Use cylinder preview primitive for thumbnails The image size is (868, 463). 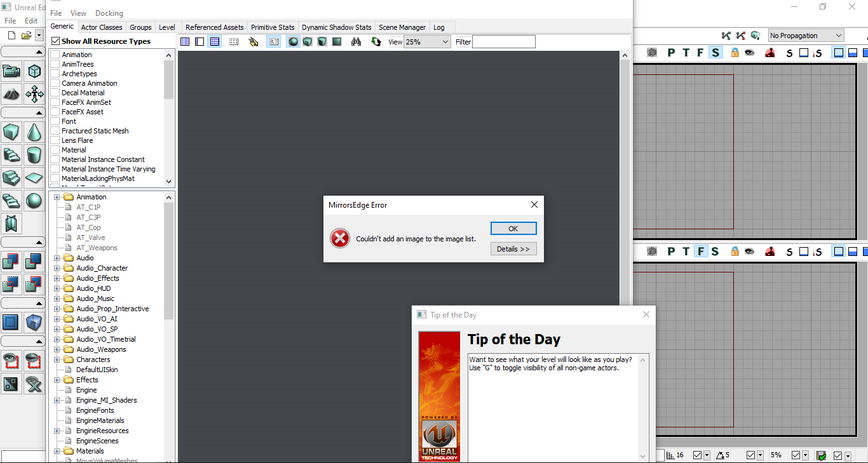pos(322,42)
